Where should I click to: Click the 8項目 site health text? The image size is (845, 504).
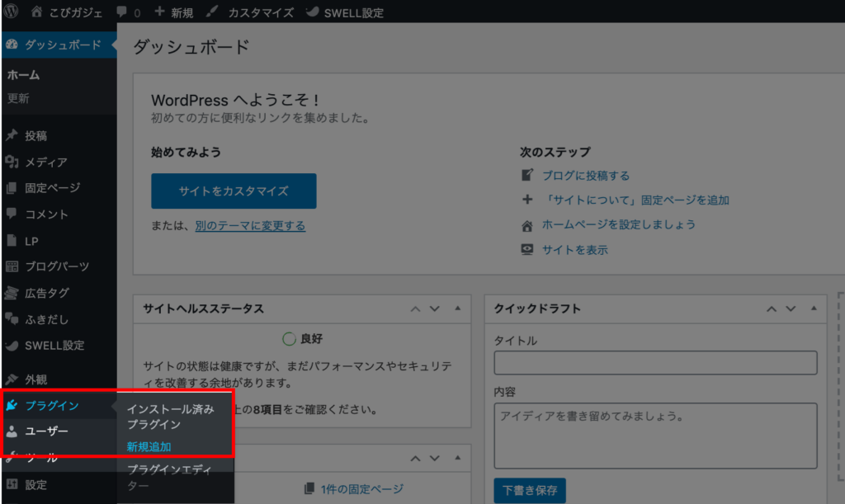(268, 410)
